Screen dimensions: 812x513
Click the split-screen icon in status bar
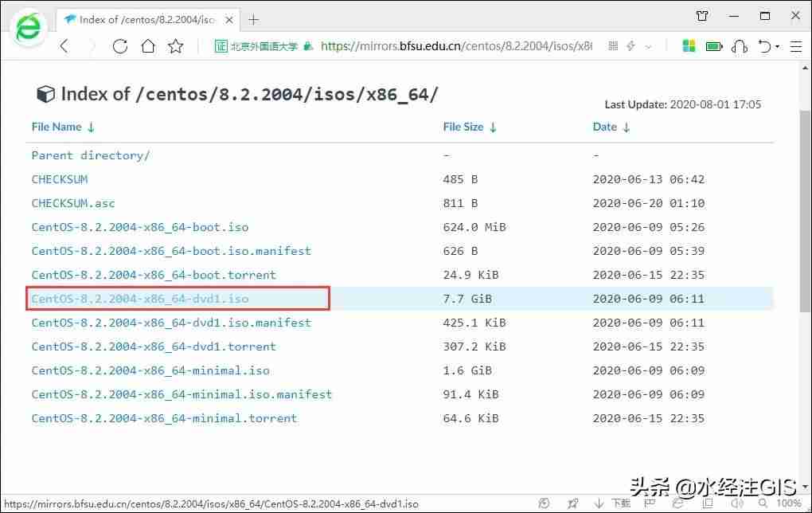[708, 503]
